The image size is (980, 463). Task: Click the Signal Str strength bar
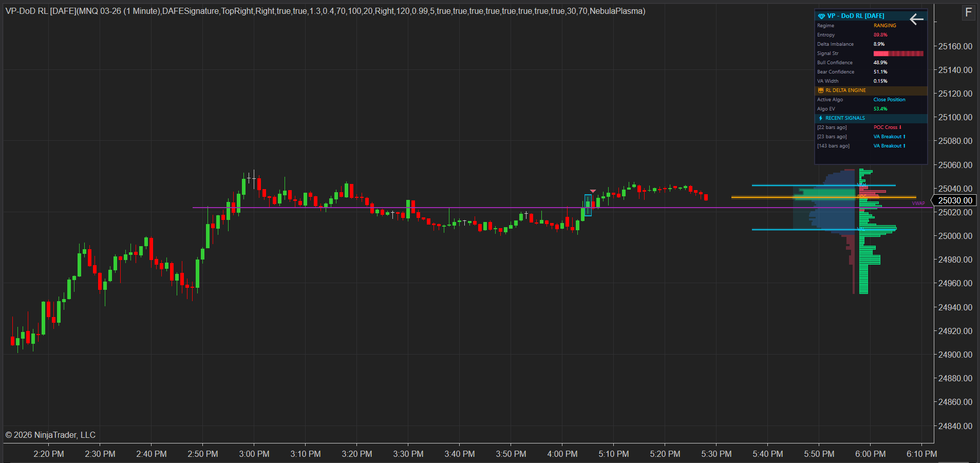click(898, 53)
